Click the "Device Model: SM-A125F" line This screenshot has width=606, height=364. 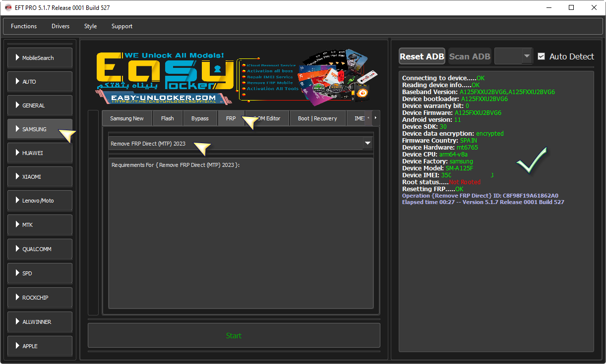438,168
